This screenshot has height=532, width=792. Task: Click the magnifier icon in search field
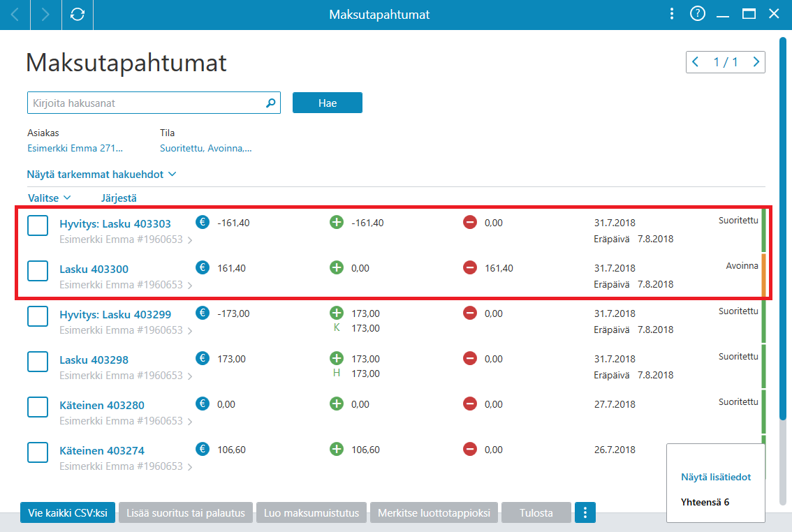[271, 103]
